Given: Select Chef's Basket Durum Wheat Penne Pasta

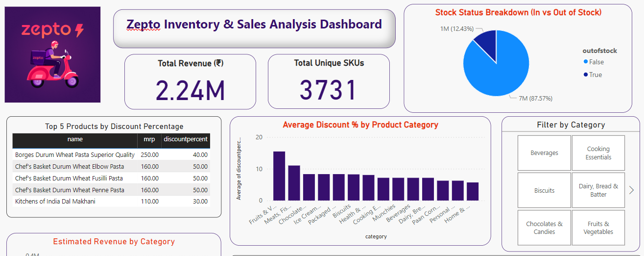Looking at the screenshot, I should pyautogui.click(x=111, y=190).
